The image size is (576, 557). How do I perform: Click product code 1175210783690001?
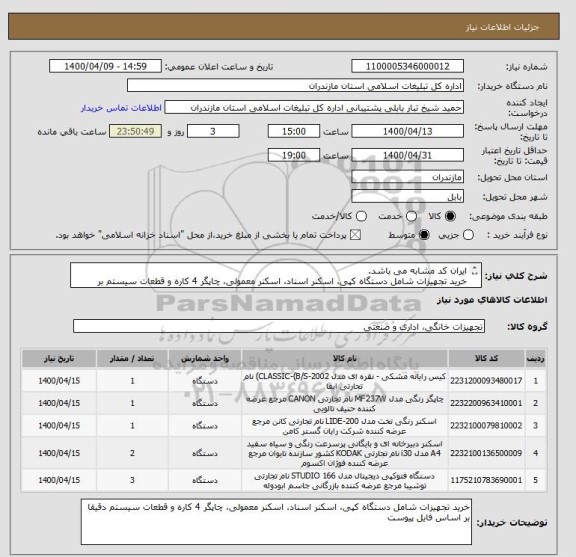486,480
